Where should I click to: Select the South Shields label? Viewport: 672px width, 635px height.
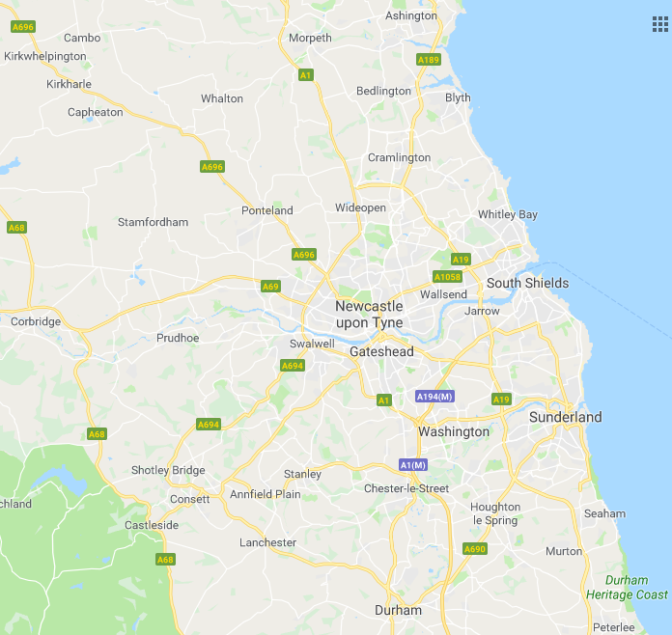(527, 283)
